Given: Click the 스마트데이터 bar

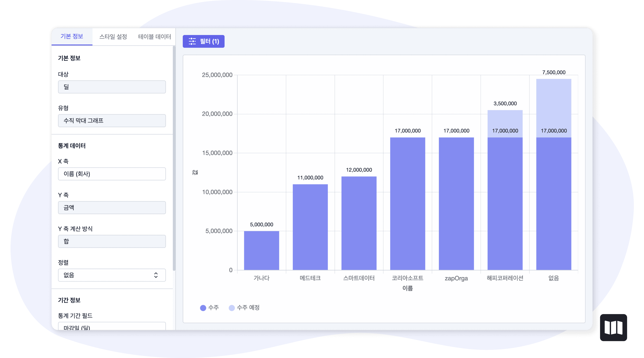Looking at the screenshot, I should coord(359,223).
